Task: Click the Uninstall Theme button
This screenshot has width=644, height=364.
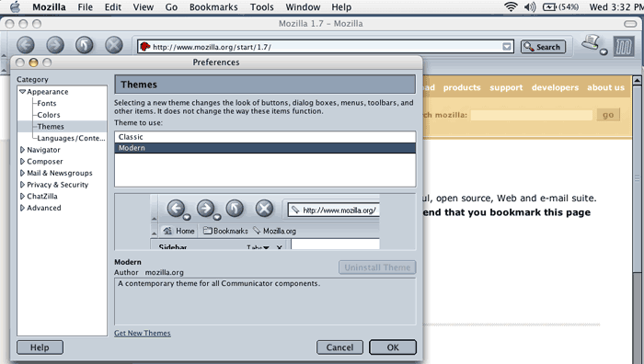Action: [x=377, y=267]
